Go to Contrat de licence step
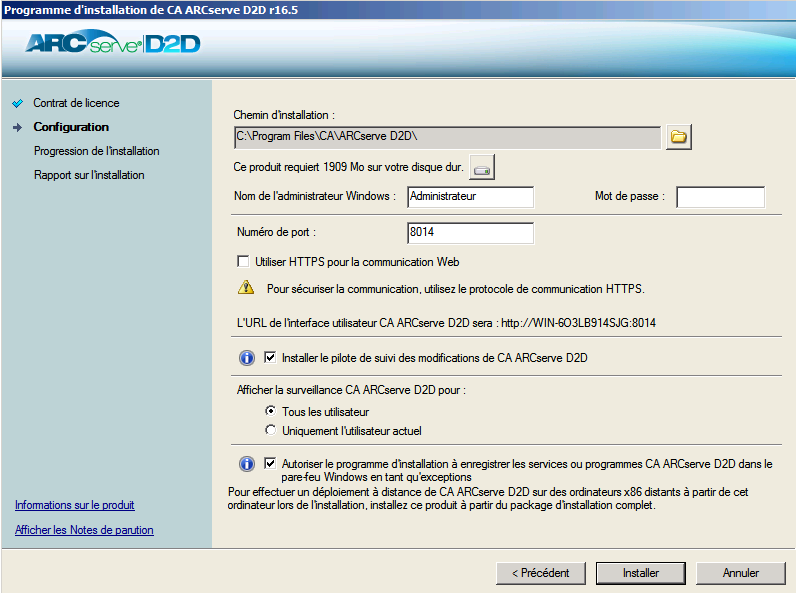The height and width of the screenshot is (593, 796). click(x=76, y=103)
